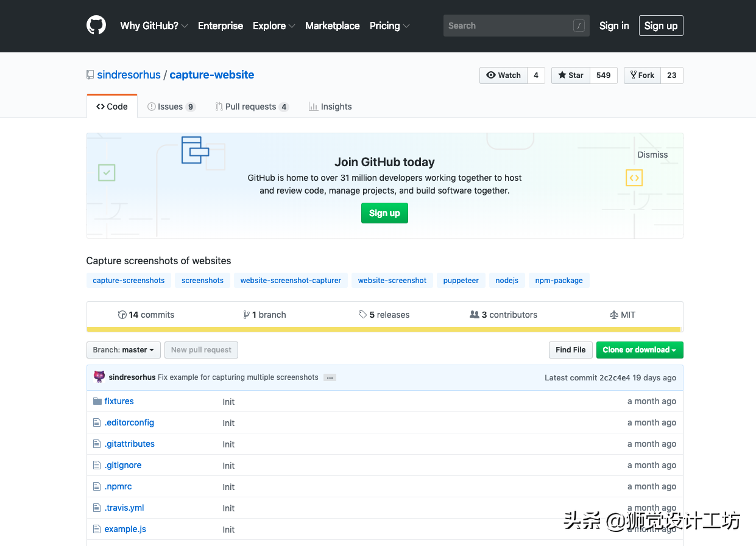This screenshot has height=546, width=756.
Task: Expand commit message ellipsis button
Action: (x=330, y=377)
